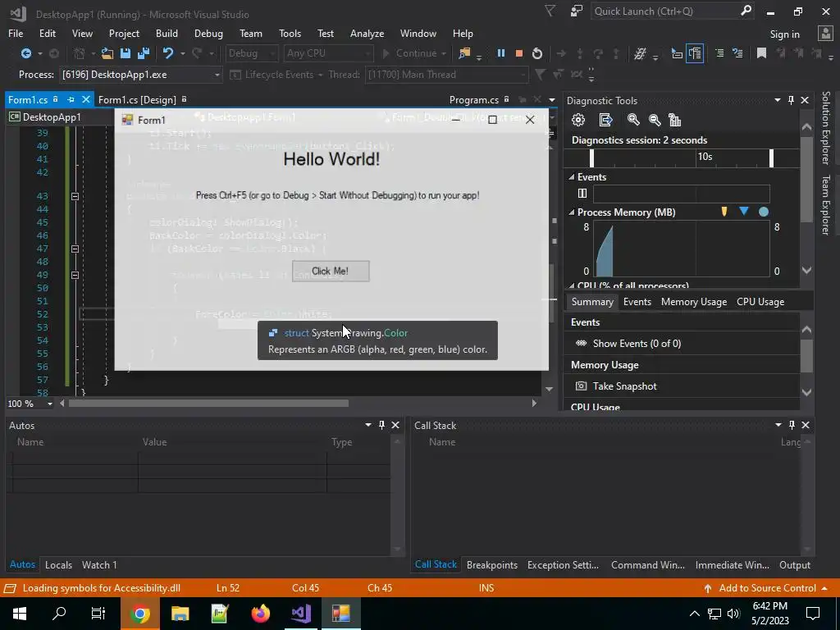Click the Undo arrow icon

click(x=168, y=53)
